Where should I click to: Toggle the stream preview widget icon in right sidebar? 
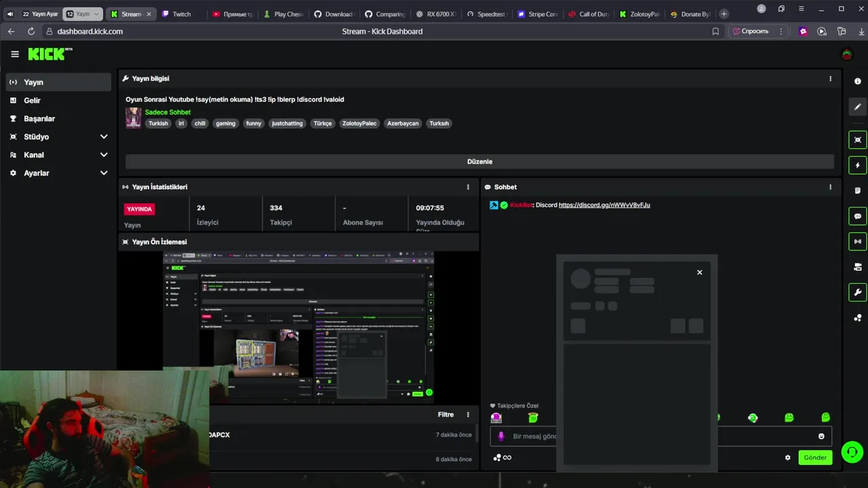click(858, 140)
